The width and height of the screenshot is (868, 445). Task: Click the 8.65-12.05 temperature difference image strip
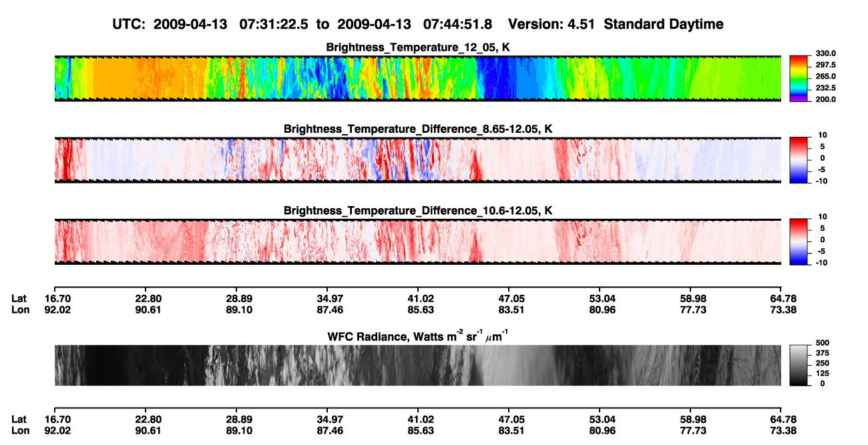point(417,159)
